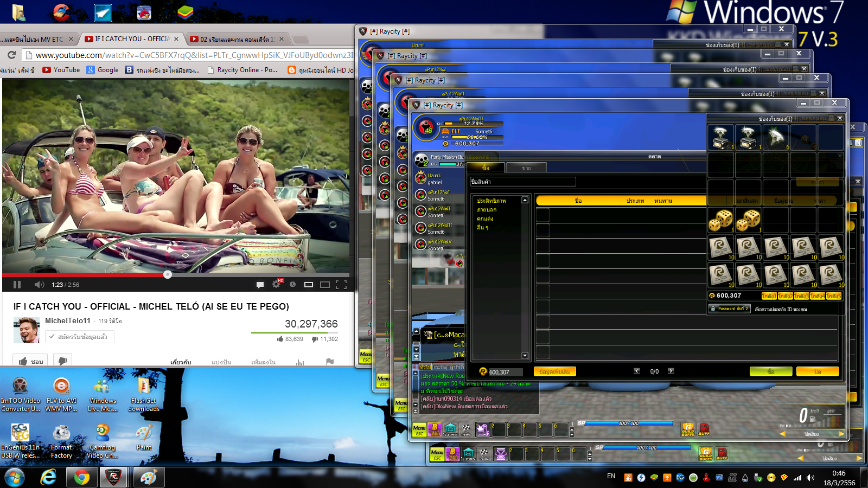The height and width of the screenshot is (488, 868).
Task: Open inventory storage tab 1
Action: pyautogui.click(x=769, y=296)
